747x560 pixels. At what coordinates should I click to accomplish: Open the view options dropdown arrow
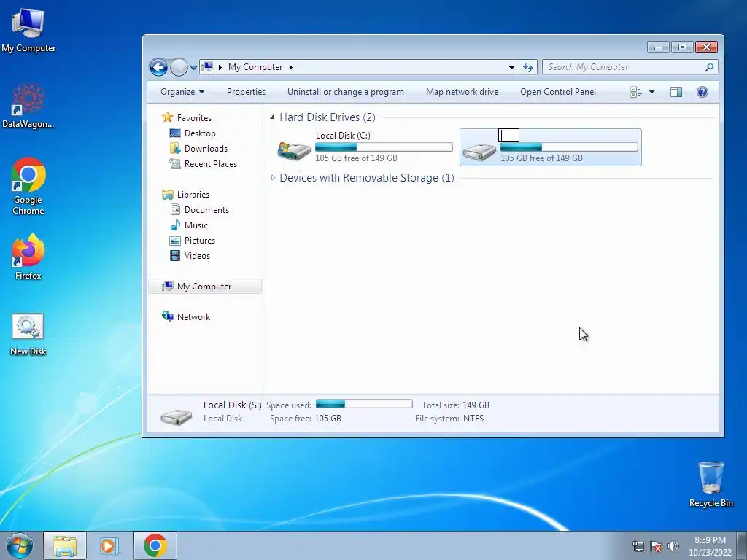click(x=651, y=92)
